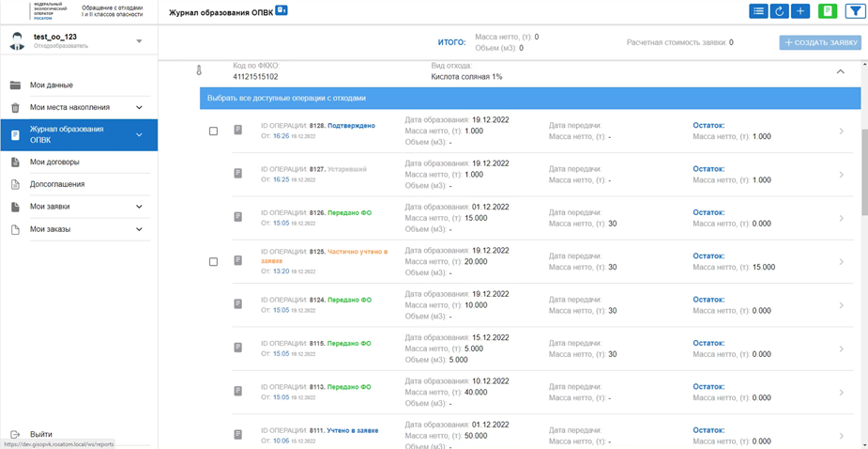Click the vertical scrollbar of the journal list
Image resolution: width=868 pixels, height=449 pixels.
[864, 172]
